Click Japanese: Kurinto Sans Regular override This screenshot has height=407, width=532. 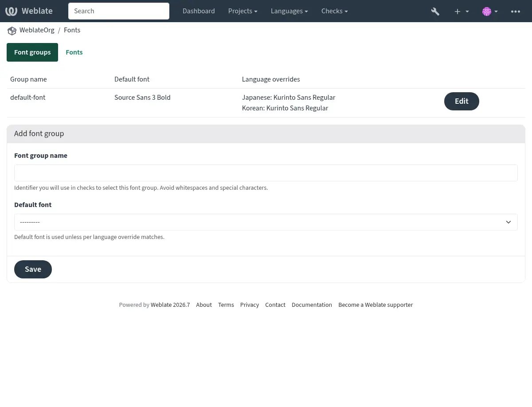point(289,98)
